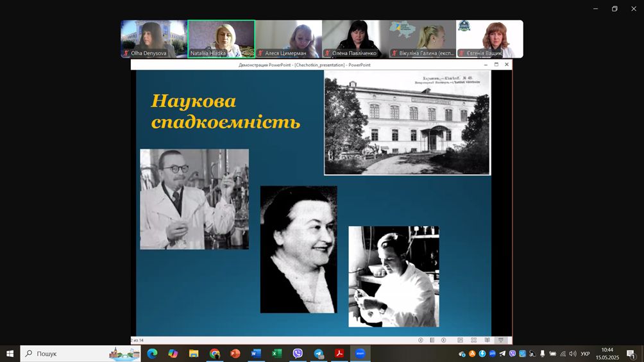Screen dimensions: 644x362
Task: Launch Viber from the taskbar
Action: point(298,354)
